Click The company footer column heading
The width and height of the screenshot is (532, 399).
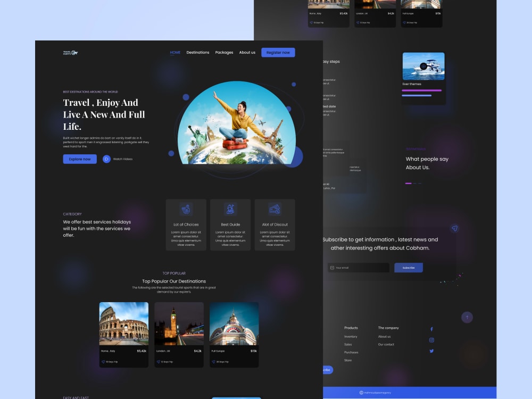(x=388, y=328)
